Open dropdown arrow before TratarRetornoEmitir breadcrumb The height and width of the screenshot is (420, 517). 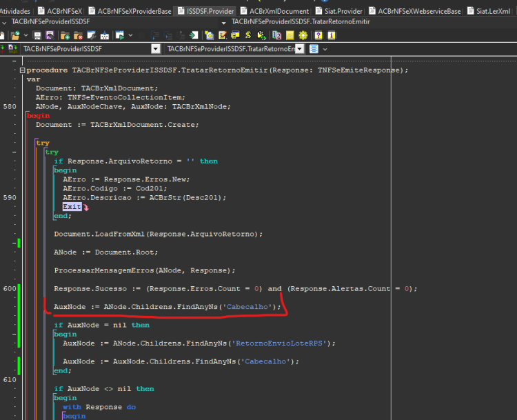point(224,23)
